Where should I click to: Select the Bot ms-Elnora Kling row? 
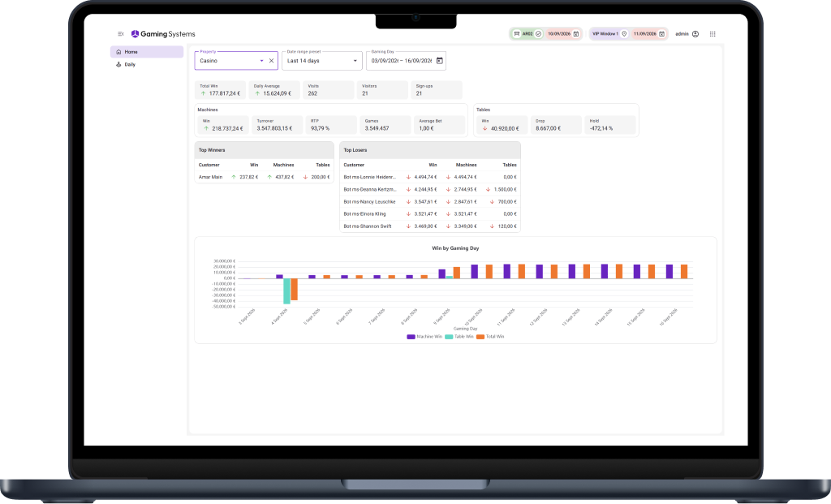pyautogui.click(x=430, y=214)
